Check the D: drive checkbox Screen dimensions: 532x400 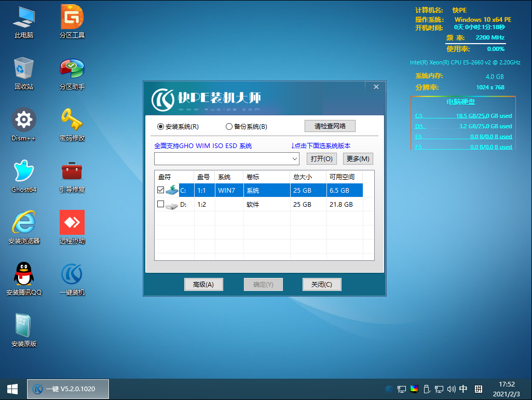[x=160, y=204]
